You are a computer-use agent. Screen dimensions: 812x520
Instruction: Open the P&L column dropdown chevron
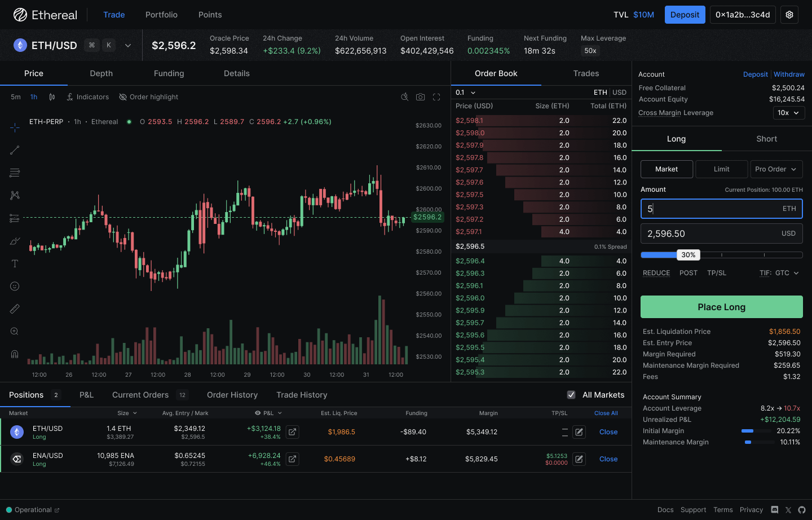280,413
